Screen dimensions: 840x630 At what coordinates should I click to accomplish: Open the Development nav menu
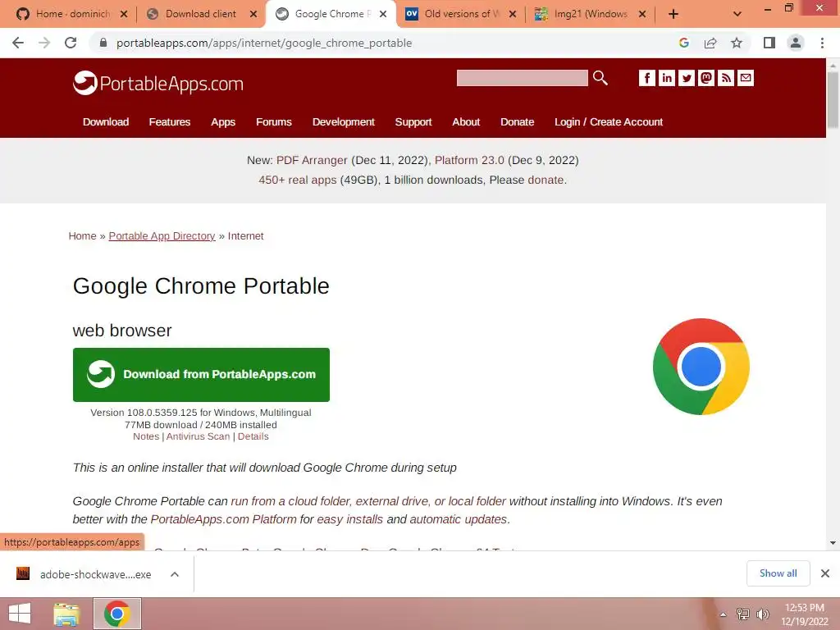point(344,121)
